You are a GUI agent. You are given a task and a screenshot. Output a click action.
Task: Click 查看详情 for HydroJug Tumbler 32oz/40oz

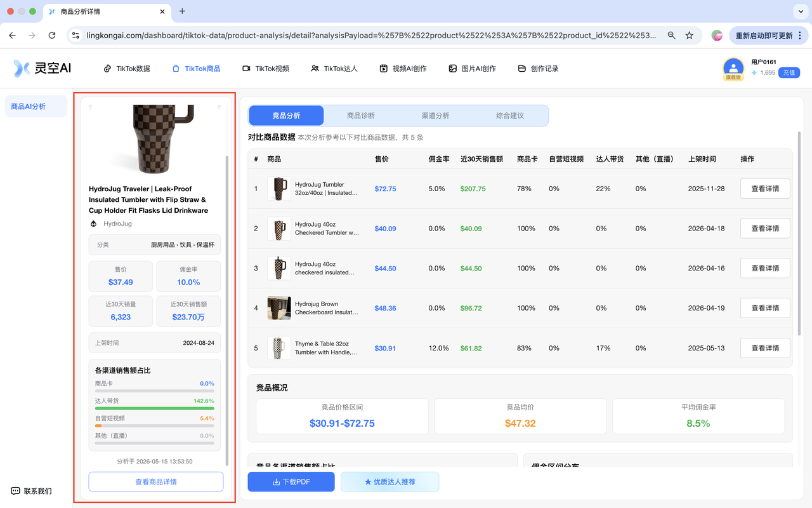(765, 189)
